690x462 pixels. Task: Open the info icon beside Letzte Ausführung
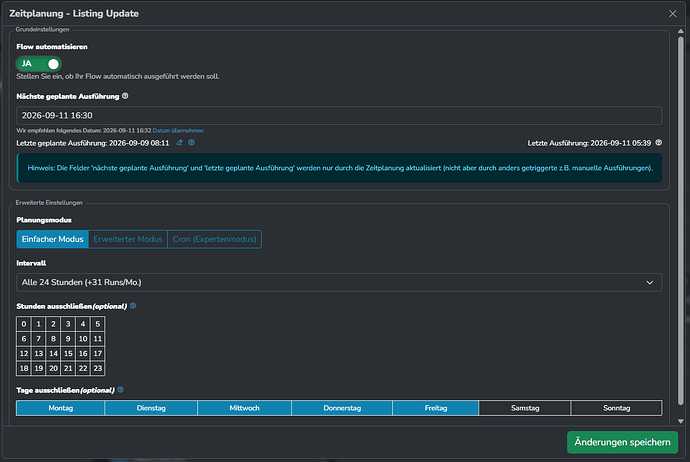[658, 143]
